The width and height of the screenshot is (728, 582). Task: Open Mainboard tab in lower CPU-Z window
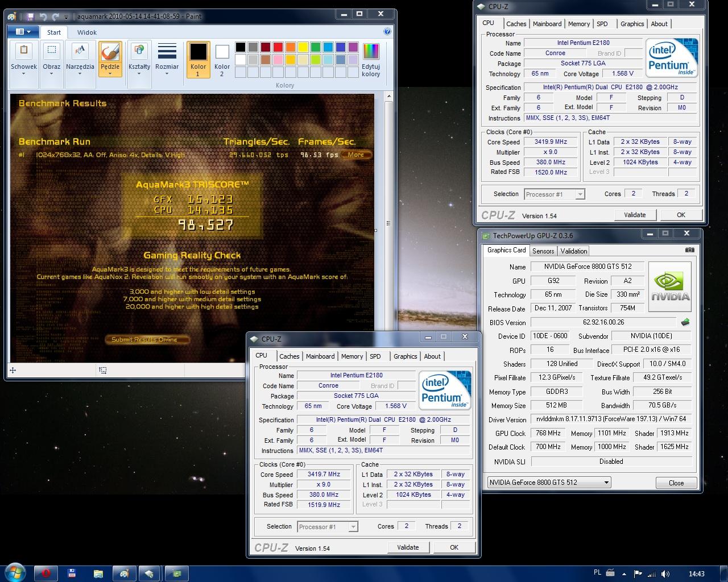(x=320, y=356)
